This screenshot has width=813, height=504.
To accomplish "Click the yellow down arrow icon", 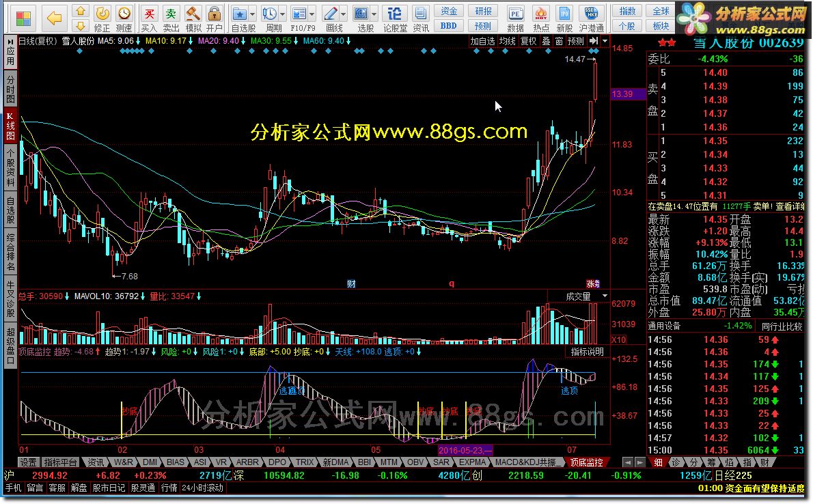I will (x=80, y=25).
